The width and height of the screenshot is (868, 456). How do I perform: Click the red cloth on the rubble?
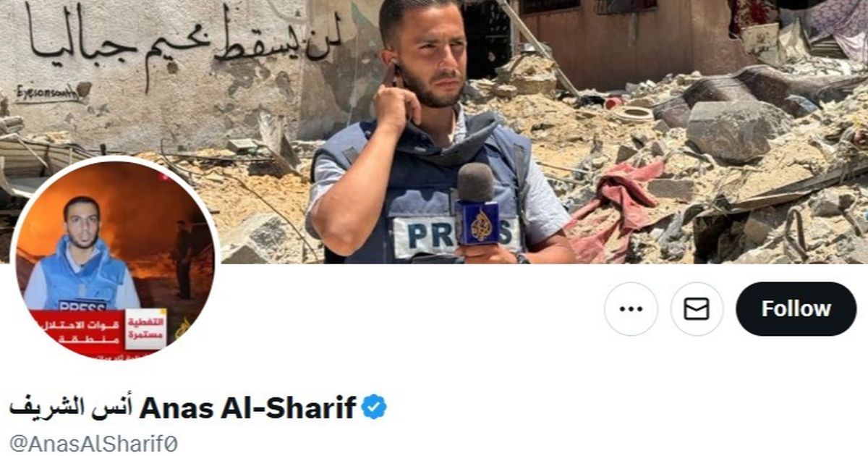(x=615, y=210)
